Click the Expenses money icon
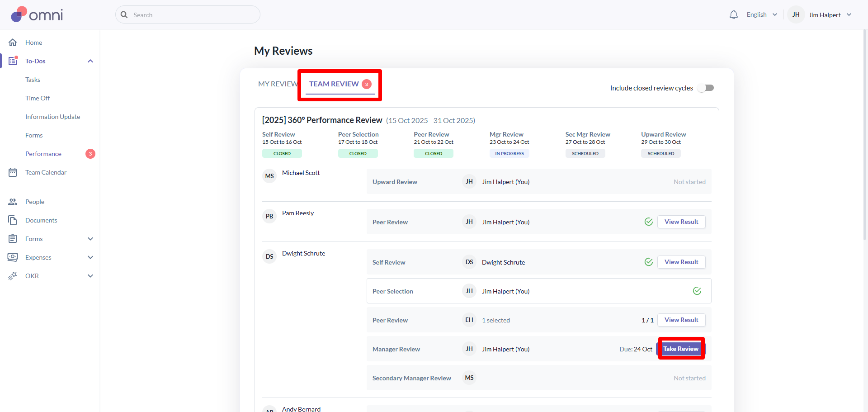Image resolution: width=868 pixels, height=412 pixels. pos(13,257)
